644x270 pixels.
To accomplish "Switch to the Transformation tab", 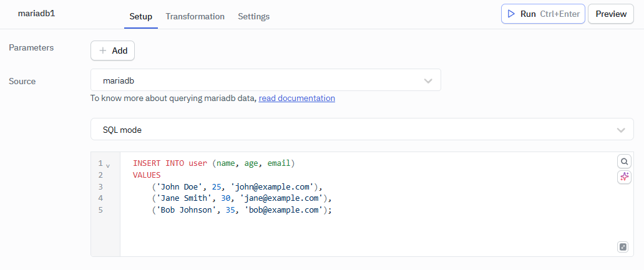I will coord(195,16).
